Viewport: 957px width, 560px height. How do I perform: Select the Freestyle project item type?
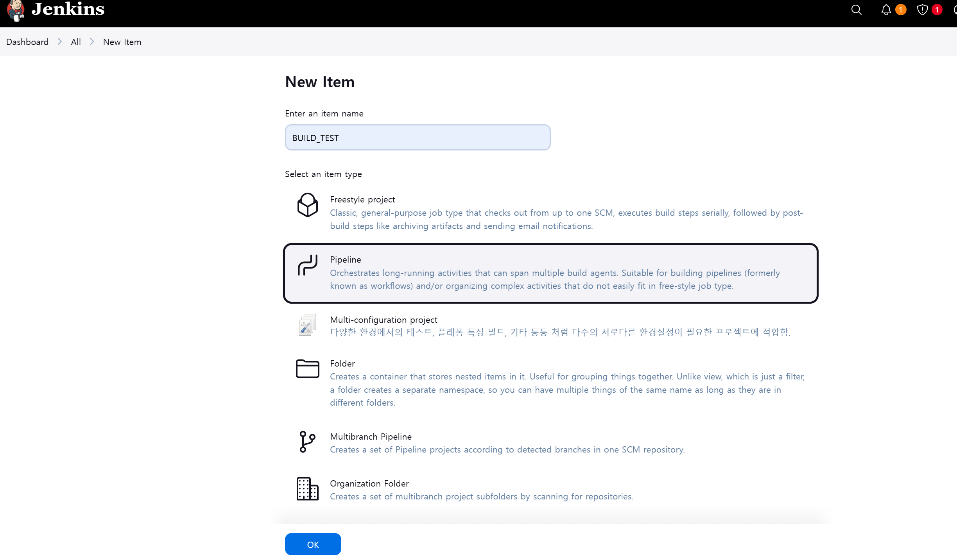coord(362,200)
